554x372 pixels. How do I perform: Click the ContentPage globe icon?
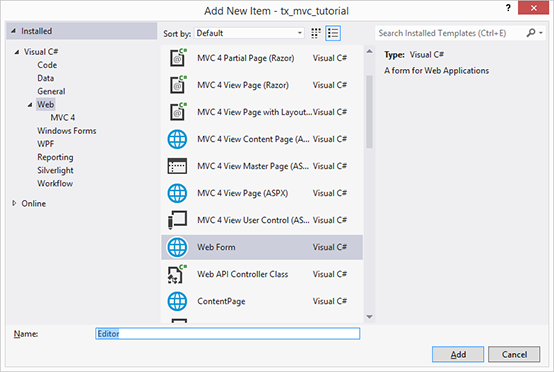[x=177, y=301]
